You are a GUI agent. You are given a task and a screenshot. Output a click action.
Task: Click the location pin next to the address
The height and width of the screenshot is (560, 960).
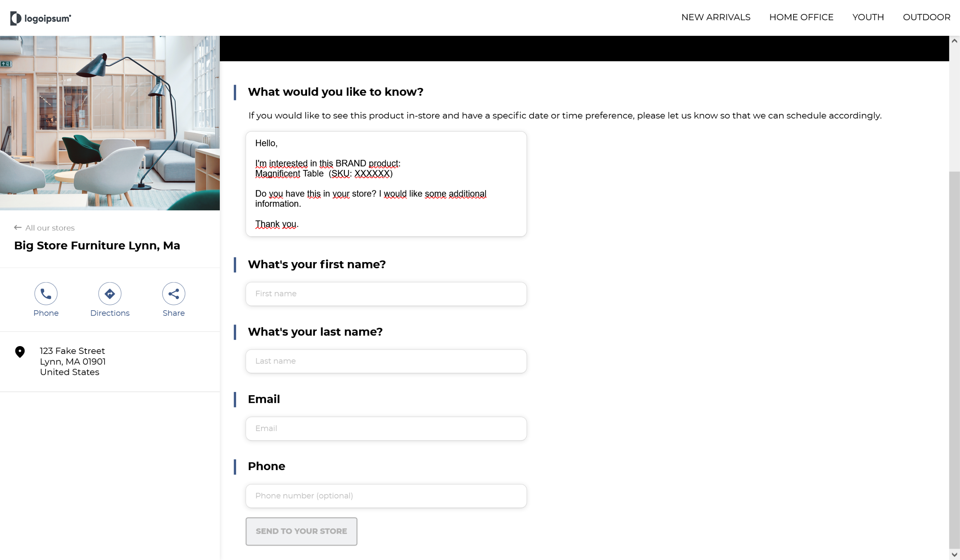pyautogui.click(x=19, y=352)
